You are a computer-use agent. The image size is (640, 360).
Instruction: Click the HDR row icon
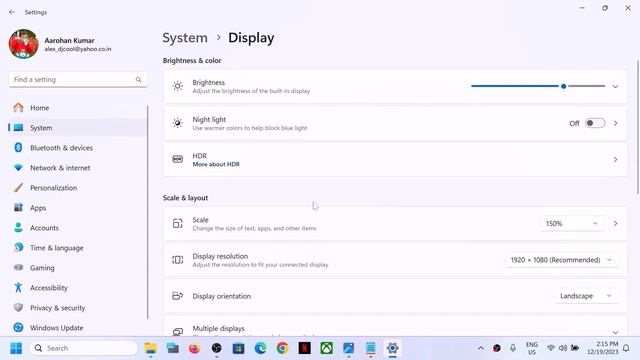[178, 159]
